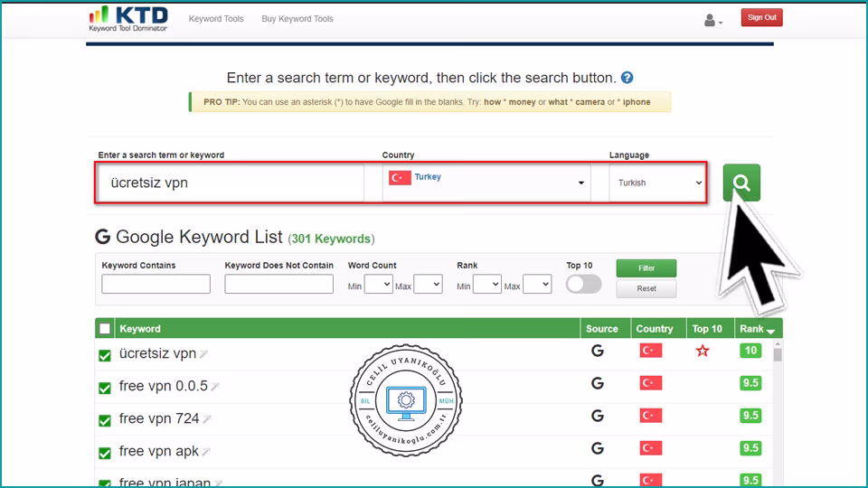Open the Country dropdown showing Turkey
This screenshot has height=488, width=868.
pos(486,183)
